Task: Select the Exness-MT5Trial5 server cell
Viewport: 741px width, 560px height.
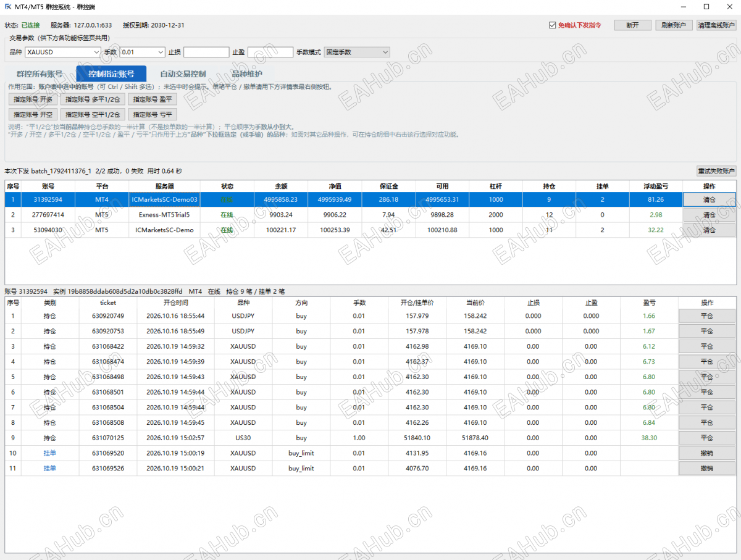Action: 164,215
